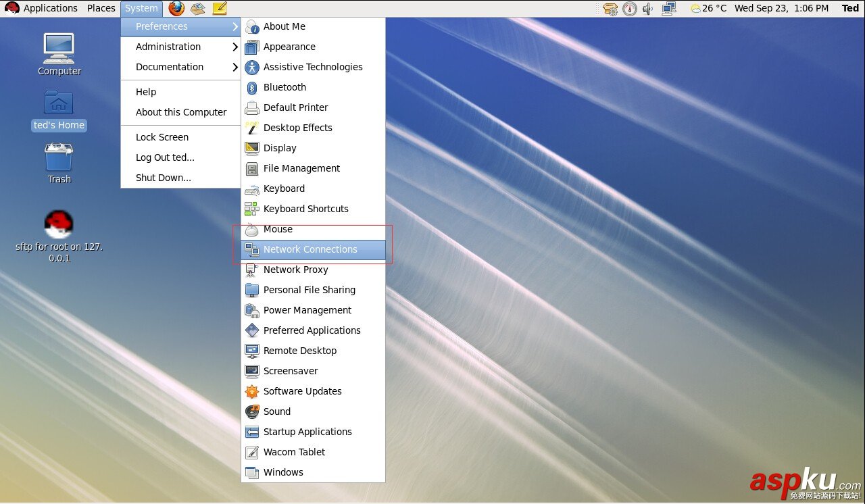The height and width of the screenshot is (504, 865).
Task: Expand Documentation submenu arrow
Action: click(235, 67)
